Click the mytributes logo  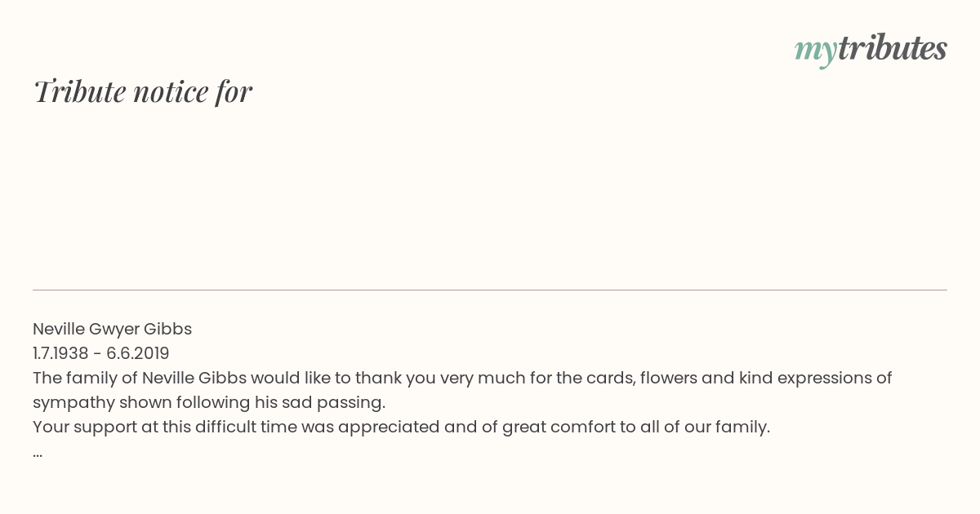tap(871, 49)
